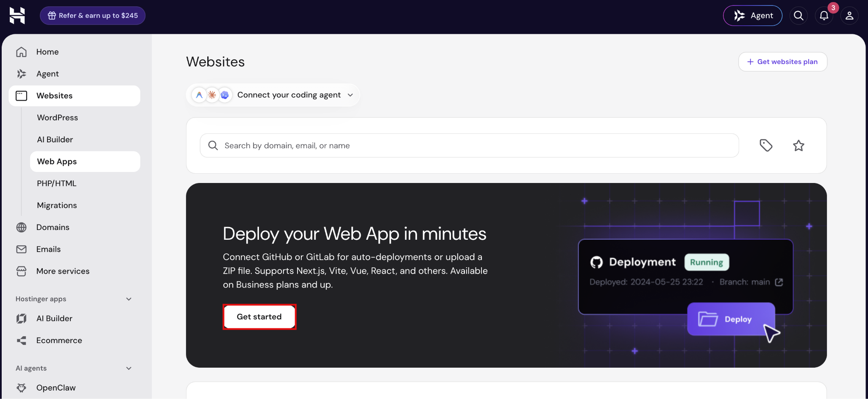Screen dimensions: 868x399
Task: Click the Domains globe icon
Action: [x=21, y=227]
